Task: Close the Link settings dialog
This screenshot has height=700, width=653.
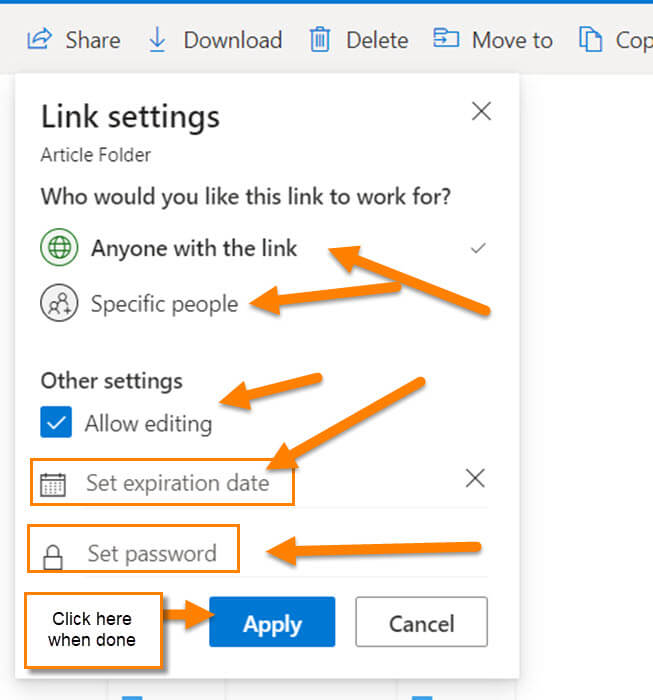Action: pyautogui.click(x=482, y=111)
